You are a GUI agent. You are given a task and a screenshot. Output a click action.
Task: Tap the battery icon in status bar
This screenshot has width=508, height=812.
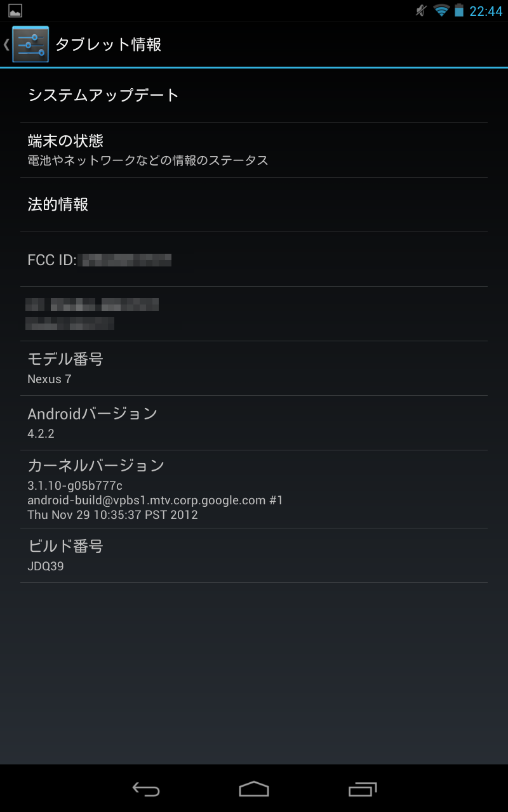(x=459, y=11)
